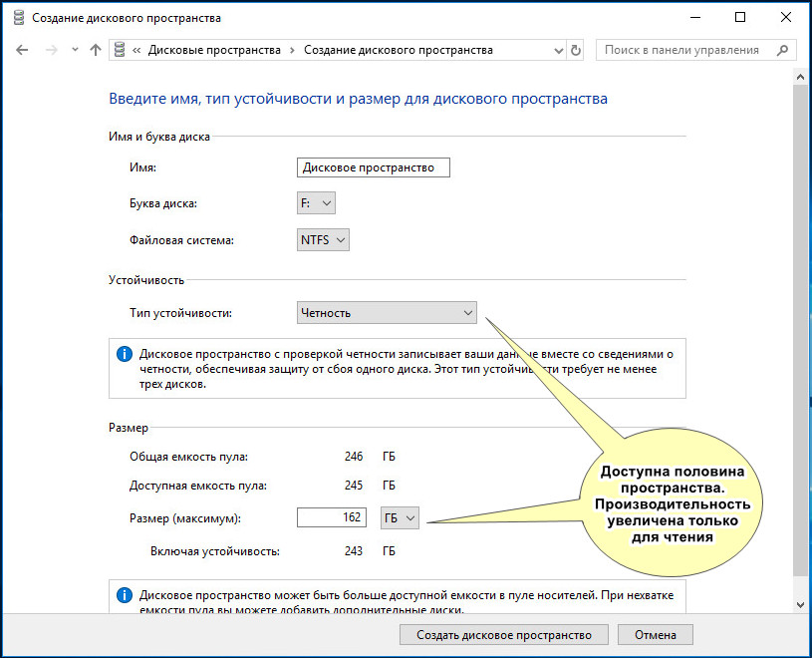Click the window title storage icon
812x658 pixels.
coord(19,18)
